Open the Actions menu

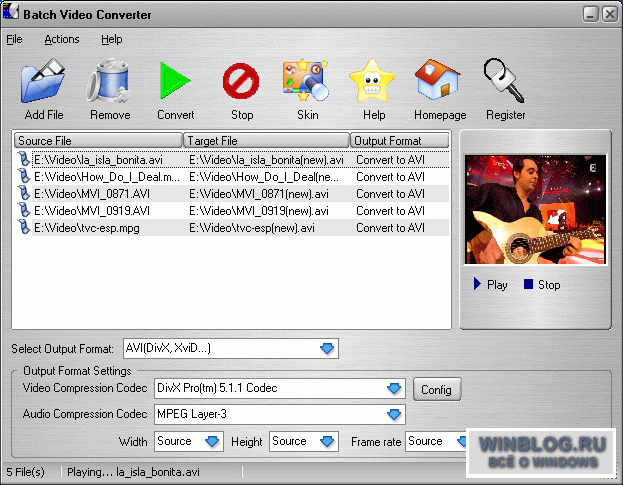[62, 39]
